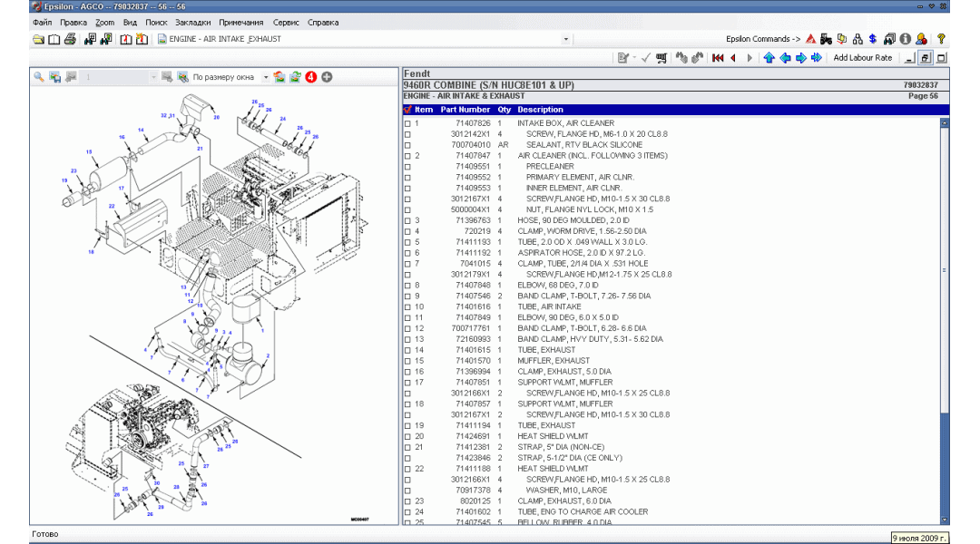Click the Add Labour Rate button
The height and width of the screenshot is (544, 980).
click(x=862, y=58)
